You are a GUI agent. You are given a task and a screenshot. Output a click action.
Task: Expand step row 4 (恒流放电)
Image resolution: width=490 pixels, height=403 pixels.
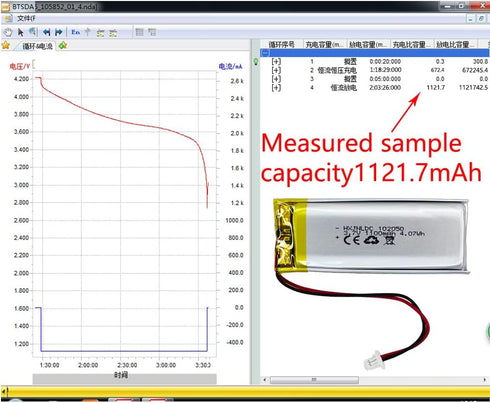(x=276, y=87)
